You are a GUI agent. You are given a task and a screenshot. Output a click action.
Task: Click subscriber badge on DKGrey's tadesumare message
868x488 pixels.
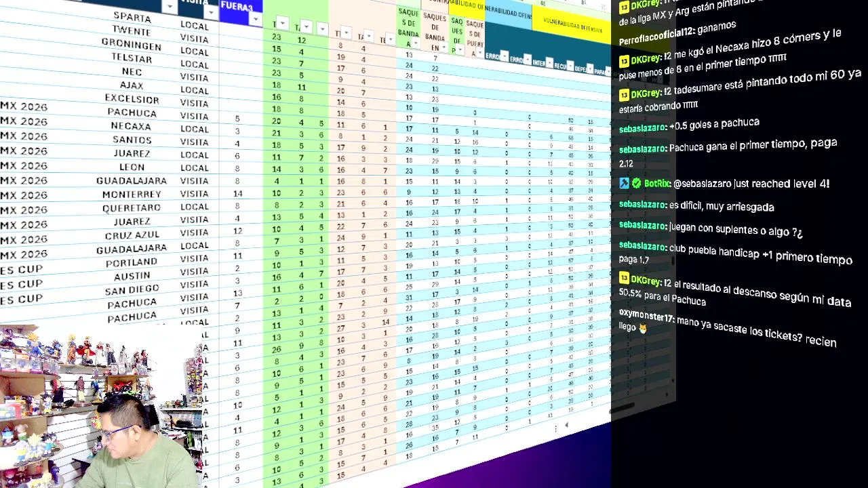(x=624, y=94)
